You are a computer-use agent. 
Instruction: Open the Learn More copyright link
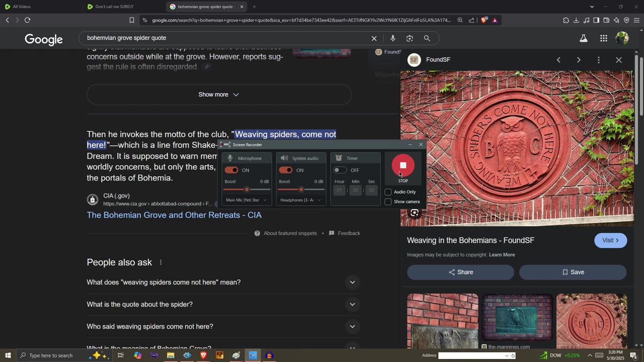click(x=502, y=255)
